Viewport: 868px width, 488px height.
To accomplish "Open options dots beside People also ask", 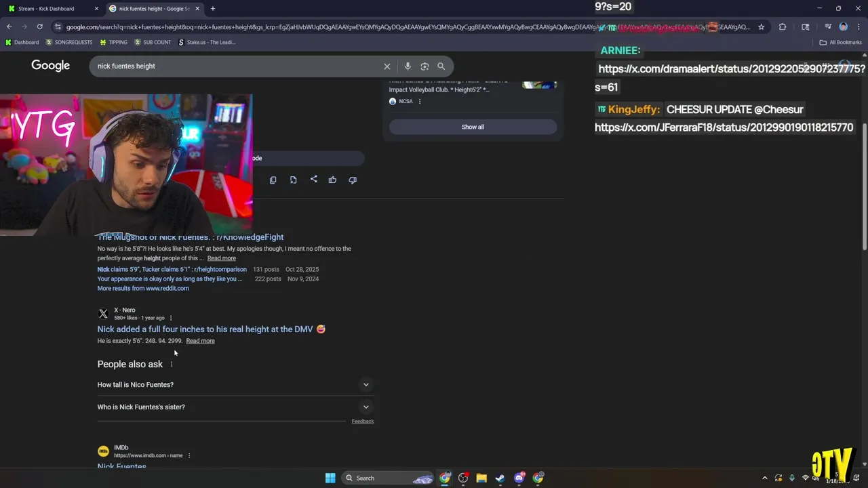I will click(172, 365).
